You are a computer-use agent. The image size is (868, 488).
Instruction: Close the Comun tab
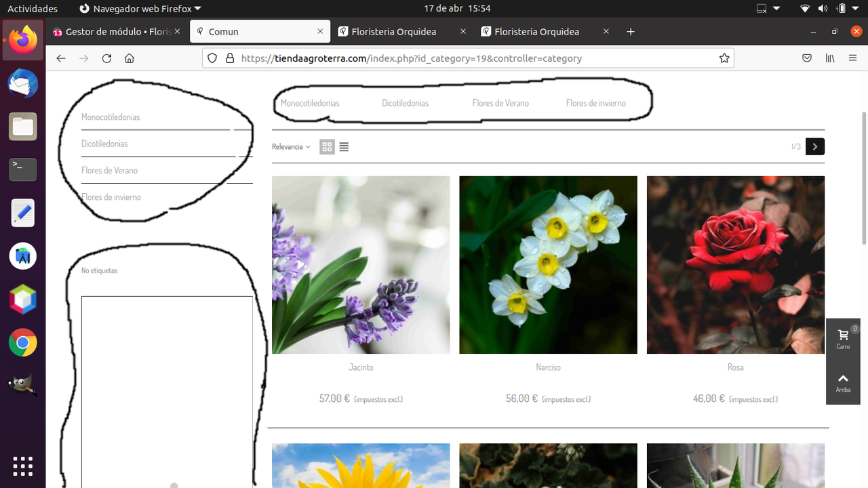point(320,32)
